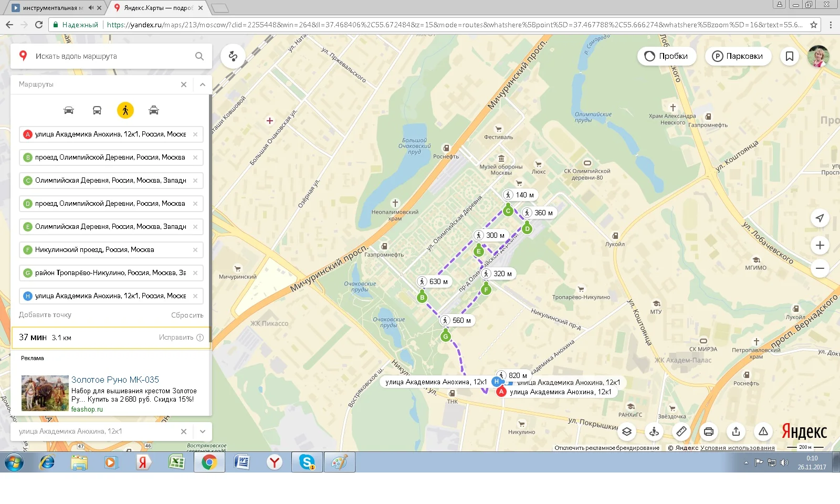Reload the current page

(x=39, y=25)
